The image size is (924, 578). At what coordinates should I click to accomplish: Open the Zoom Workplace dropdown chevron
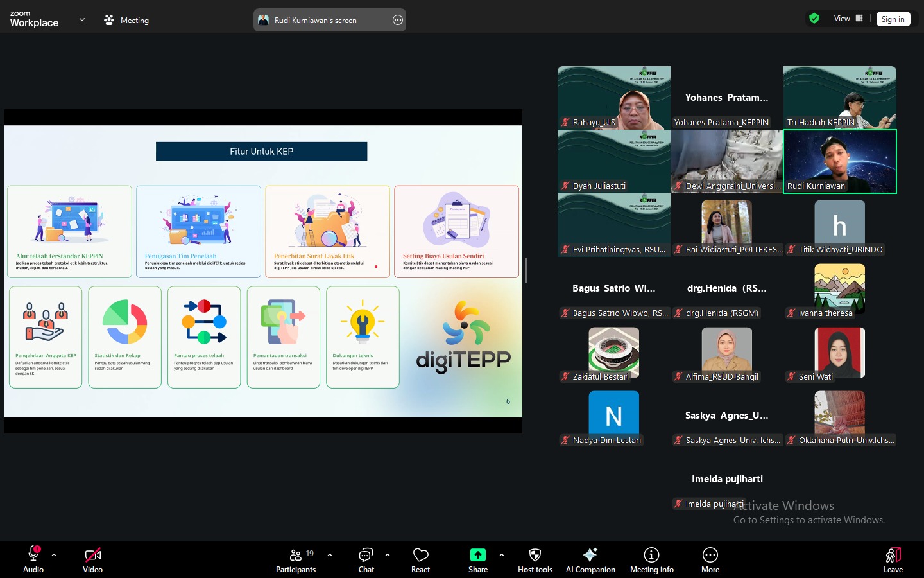(82, 20)
